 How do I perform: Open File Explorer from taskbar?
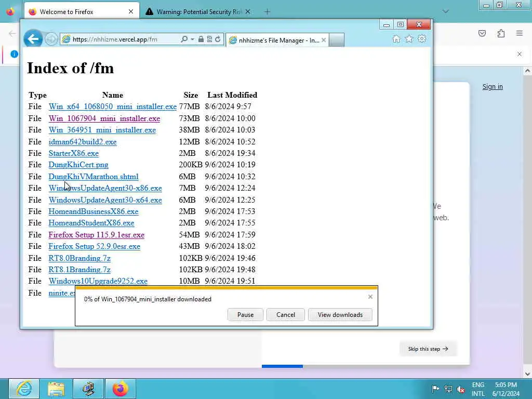(56, 389)
